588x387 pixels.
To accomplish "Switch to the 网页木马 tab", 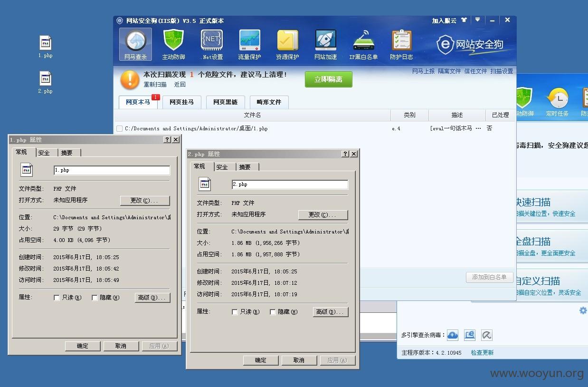I will 138,102.
